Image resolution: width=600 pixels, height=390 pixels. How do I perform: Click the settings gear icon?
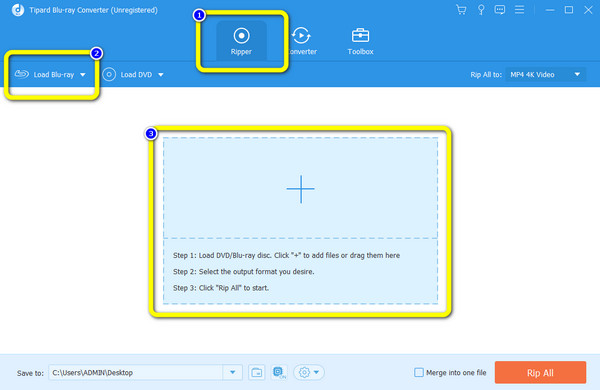tap(309, 372)
